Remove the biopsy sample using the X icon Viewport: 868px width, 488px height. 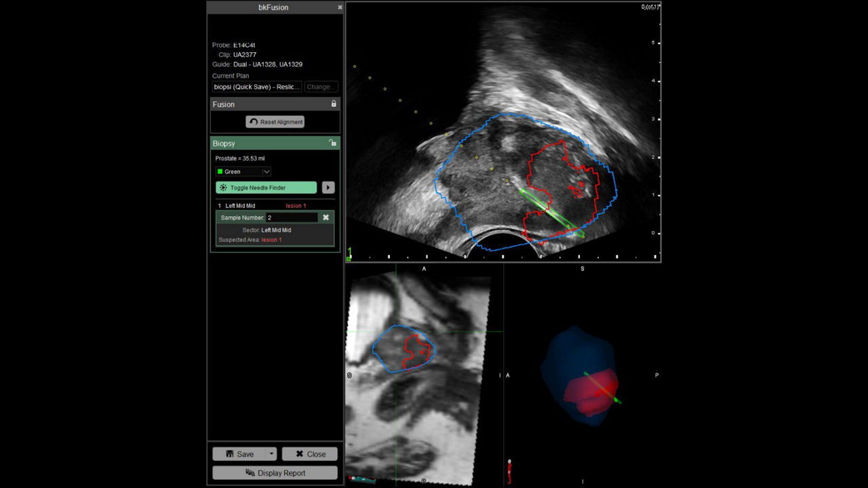[x=325, y=218]
